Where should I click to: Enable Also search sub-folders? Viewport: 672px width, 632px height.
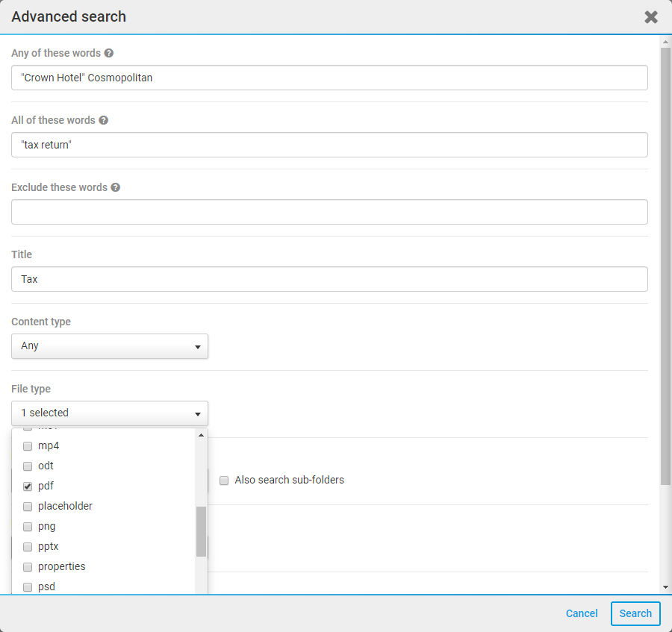coord(224,481)
